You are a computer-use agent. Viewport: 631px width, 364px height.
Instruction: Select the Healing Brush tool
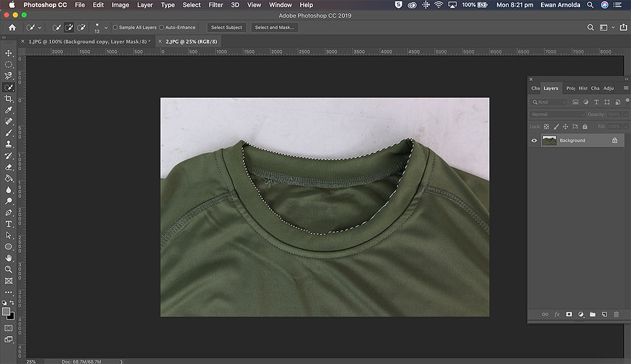8,121
